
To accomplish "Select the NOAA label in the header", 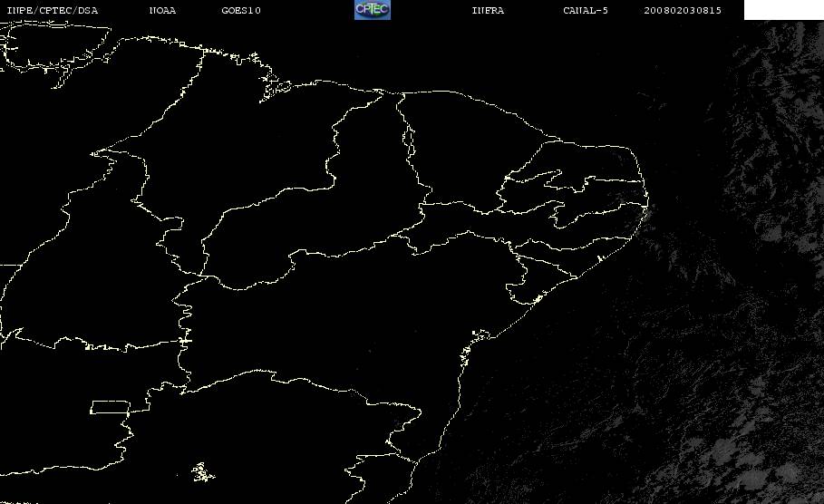I will (x=162, y=11).
